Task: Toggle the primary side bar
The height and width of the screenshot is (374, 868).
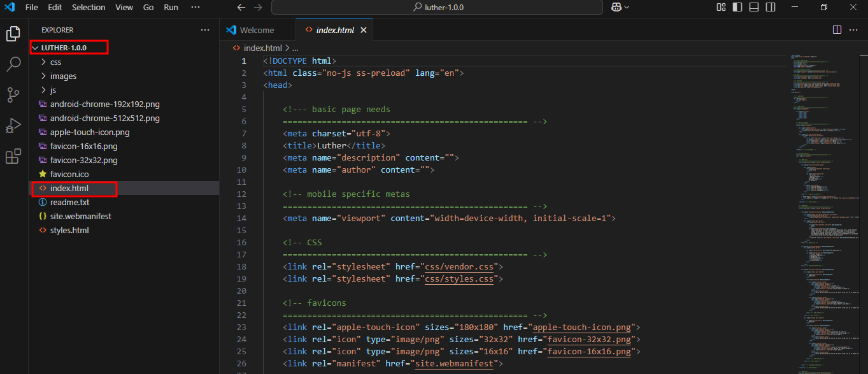Action: click(737, 7)
